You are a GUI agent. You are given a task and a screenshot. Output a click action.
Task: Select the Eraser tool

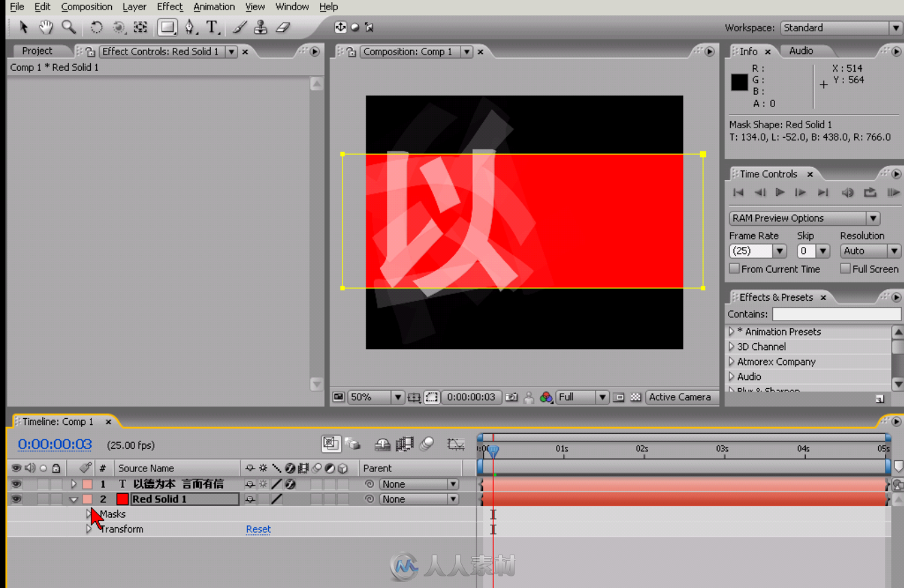284,27
